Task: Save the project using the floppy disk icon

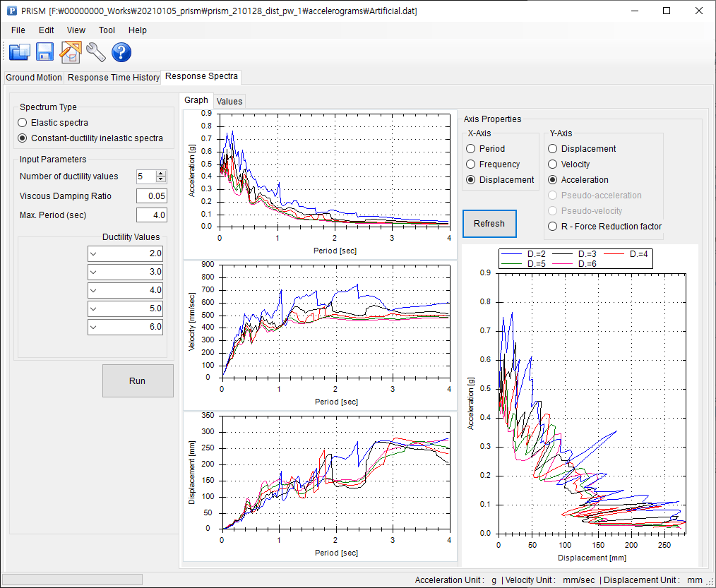Action: (x=44, y=52)
